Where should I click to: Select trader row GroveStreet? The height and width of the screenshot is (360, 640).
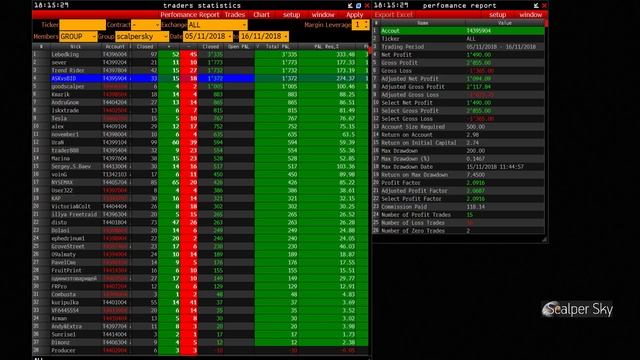pyautogui.click(x=200, y=247)
